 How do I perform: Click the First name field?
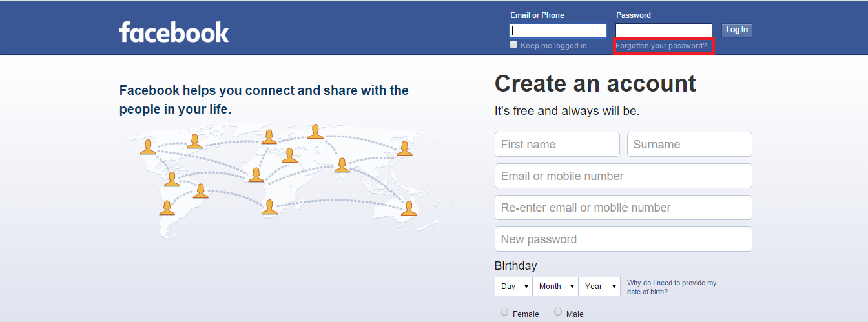tap(557, 144)
